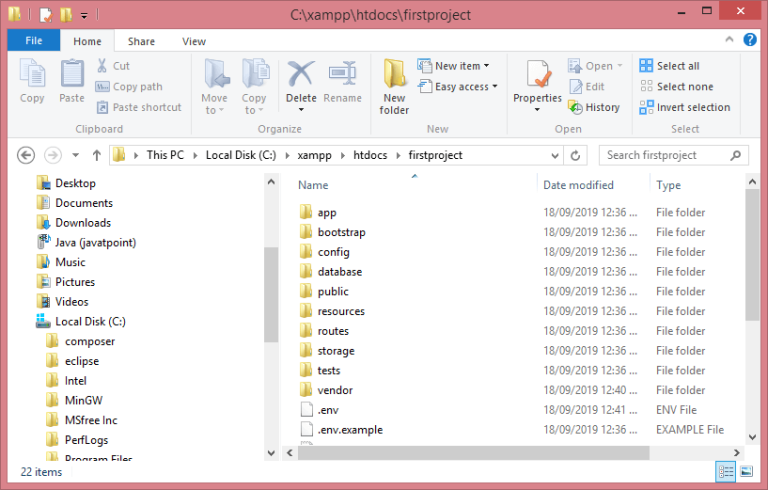Open Properties using the checkmark icon
The image size is (768, 490).
click(538, 80)
